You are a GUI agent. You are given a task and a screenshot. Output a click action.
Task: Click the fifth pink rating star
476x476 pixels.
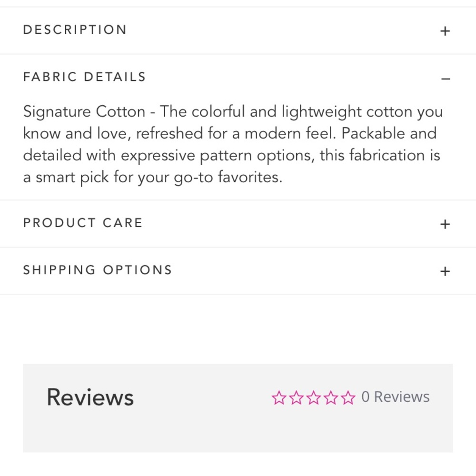pyautogui.click(x=348, y=397)
